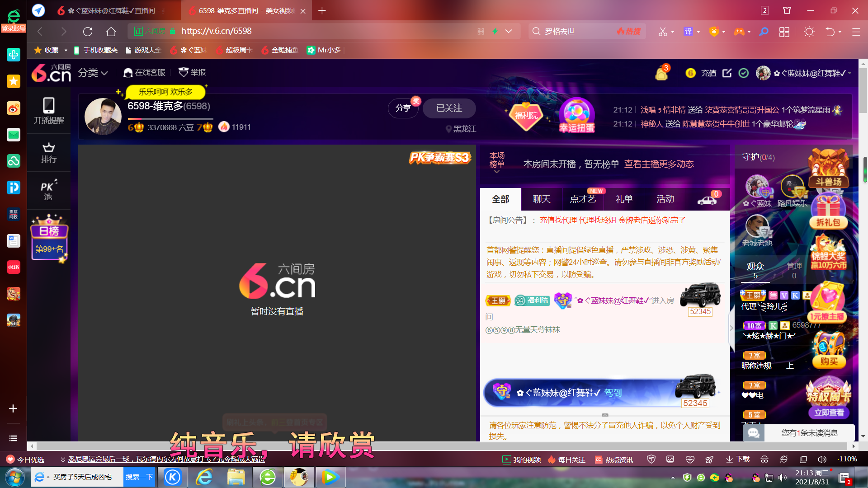
Task: Open the address bar dropdown arrow
Action: click(509, 31)
